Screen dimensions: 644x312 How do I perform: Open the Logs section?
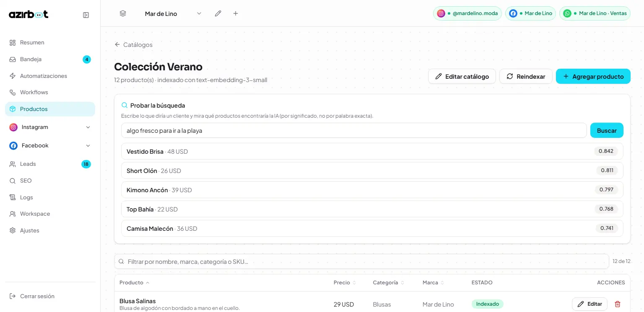point(50,198)
